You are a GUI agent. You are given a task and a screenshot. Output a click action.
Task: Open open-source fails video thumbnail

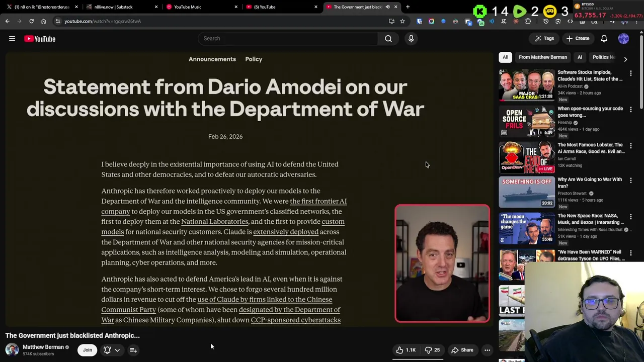tap(526, 121)
